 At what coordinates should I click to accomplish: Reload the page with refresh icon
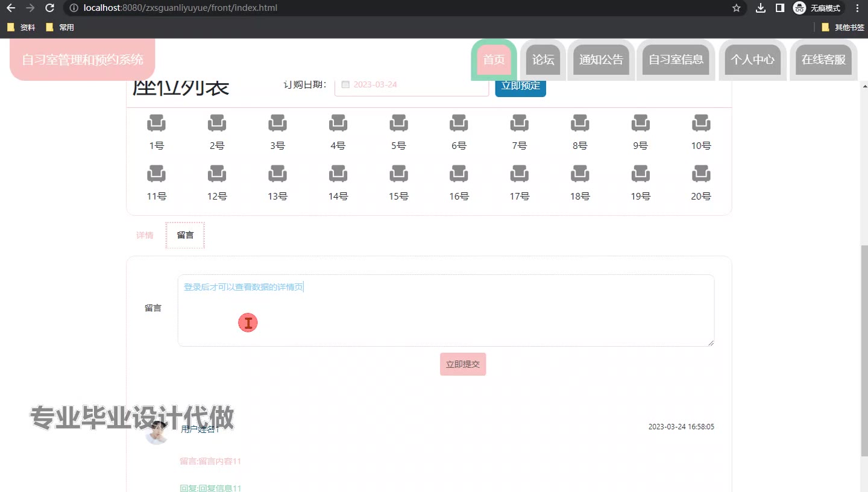(x=49, y=8)
